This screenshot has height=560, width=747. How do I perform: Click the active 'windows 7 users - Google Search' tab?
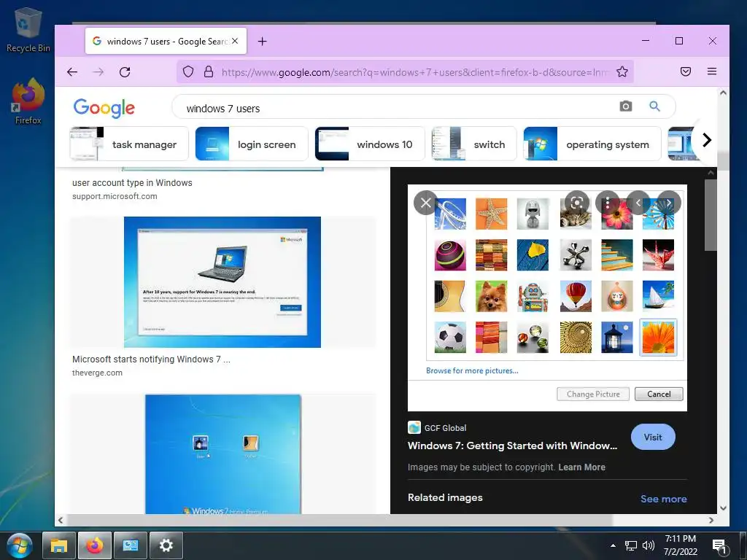point(166,41)
